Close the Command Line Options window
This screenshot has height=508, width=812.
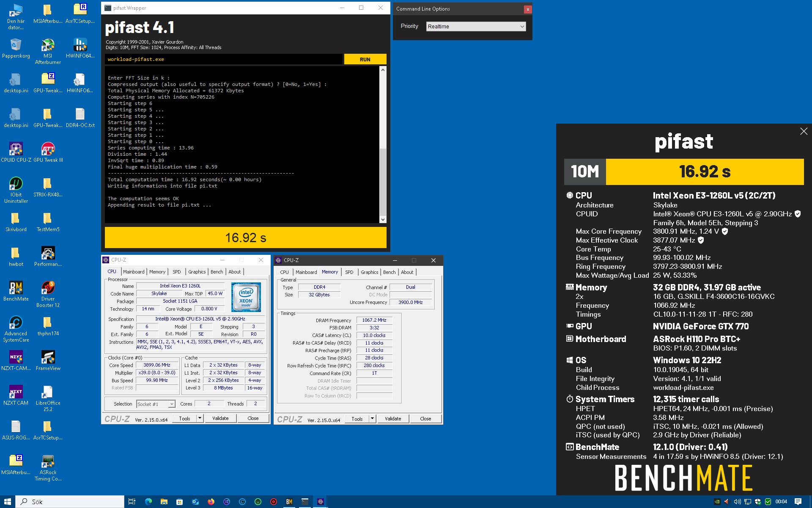coord(527,9)
